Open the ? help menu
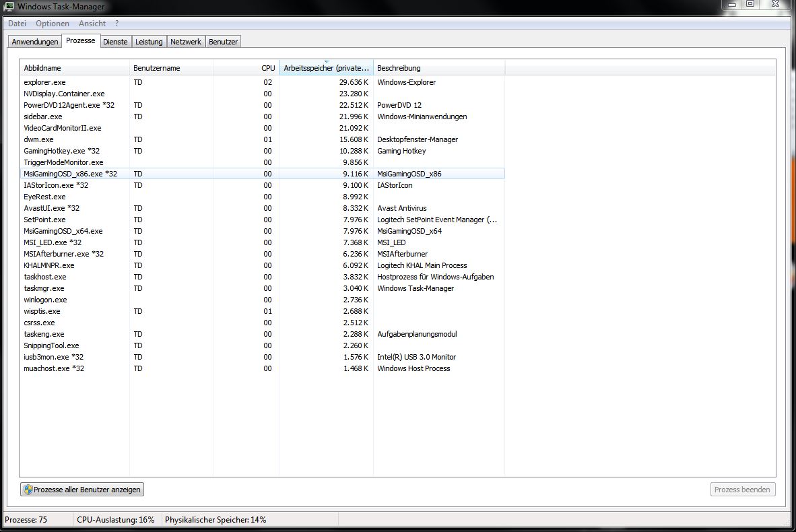 (117, 24)
